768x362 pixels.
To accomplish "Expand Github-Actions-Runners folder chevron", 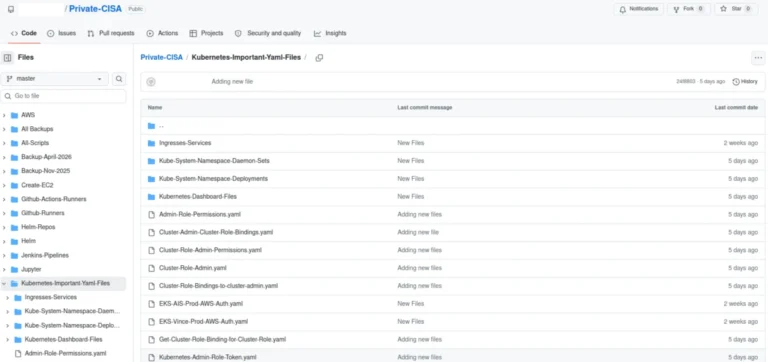I will click(4, 199).
